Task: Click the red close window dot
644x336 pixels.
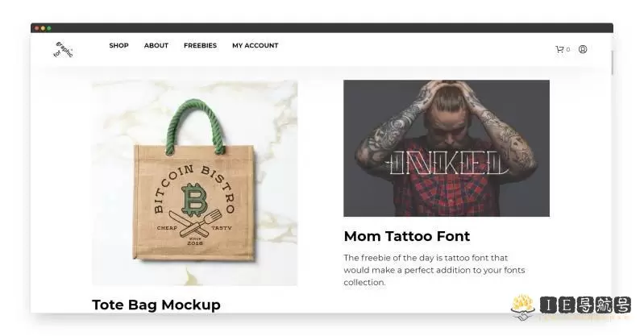Action: (x=37, y=28)
